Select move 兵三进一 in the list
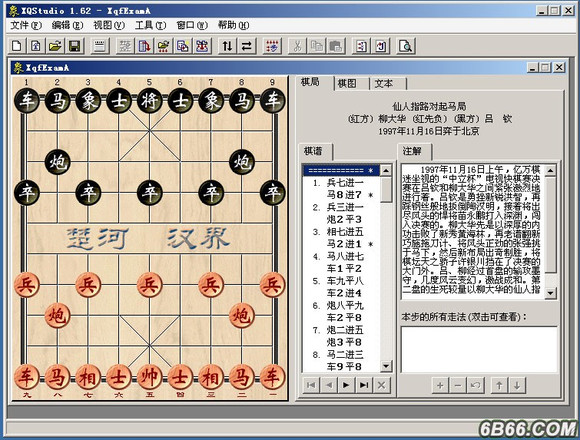The width and height of the screenshot is (580, 440). 345,207
